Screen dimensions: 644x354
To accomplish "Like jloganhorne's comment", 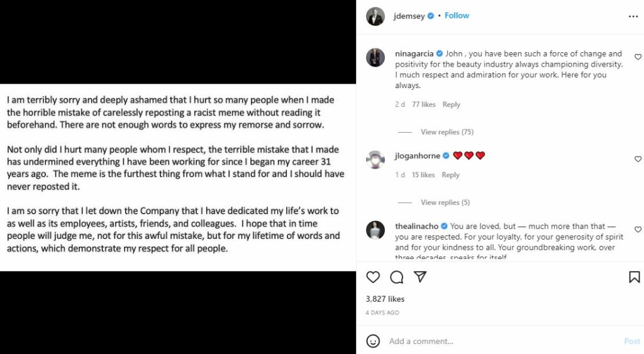I will 638,159.
